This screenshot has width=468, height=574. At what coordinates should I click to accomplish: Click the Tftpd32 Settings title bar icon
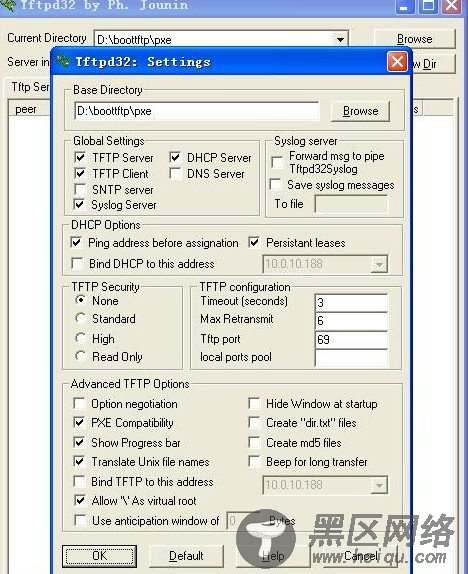(63, 61)
